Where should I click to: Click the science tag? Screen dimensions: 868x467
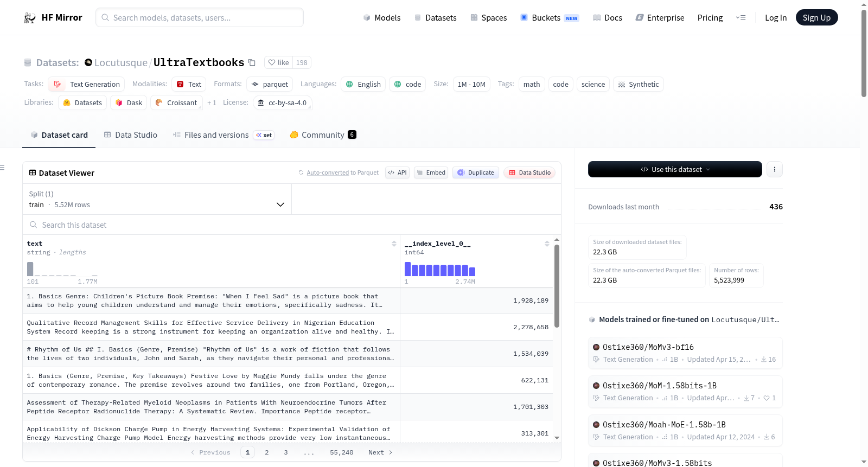pyautogui.click(x=593, y=84)
